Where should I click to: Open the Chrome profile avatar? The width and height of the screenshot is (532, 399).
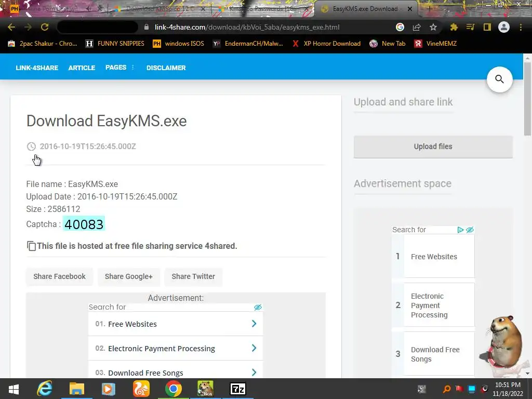504,27
